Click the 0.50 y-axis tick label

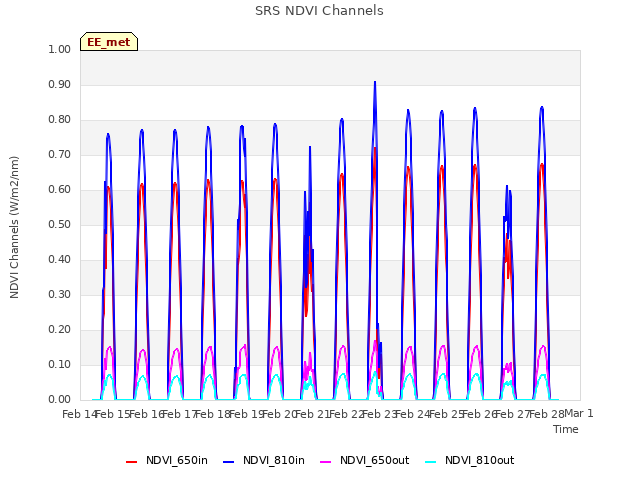click(x=59, y=224)
